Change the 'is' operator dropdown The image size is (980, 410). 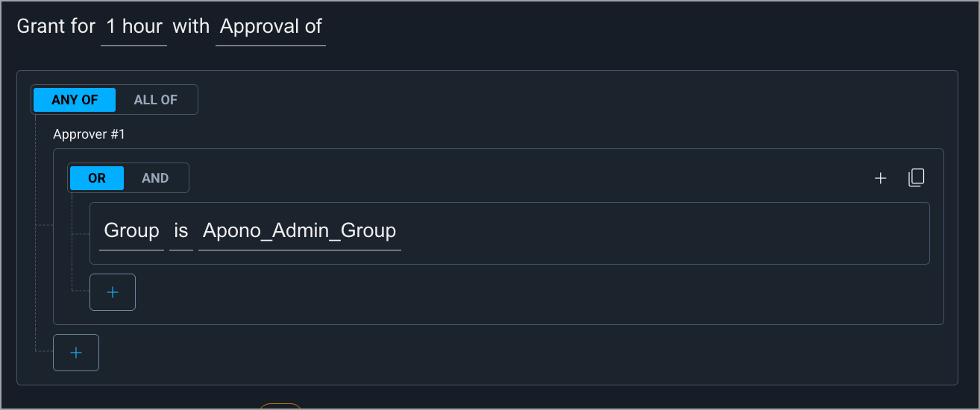coord(181,231)
